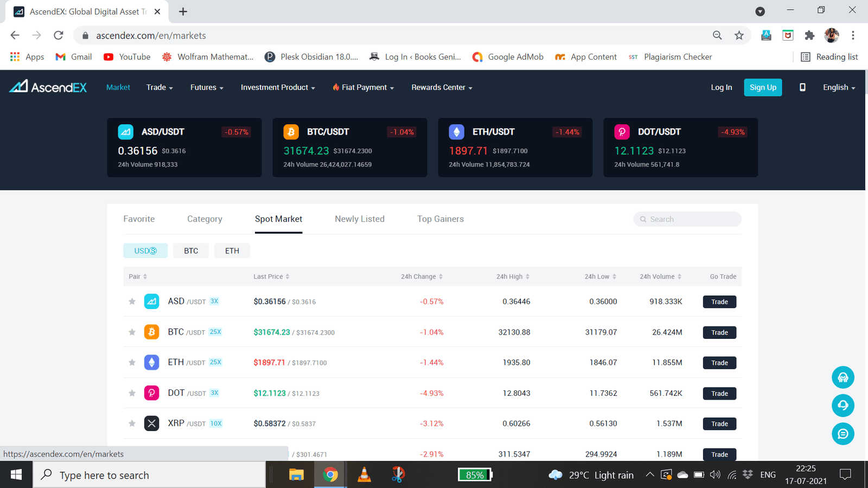Open the live chat bubble icon
The width and height of the screenshot is (868, 488).
(843, 434)
